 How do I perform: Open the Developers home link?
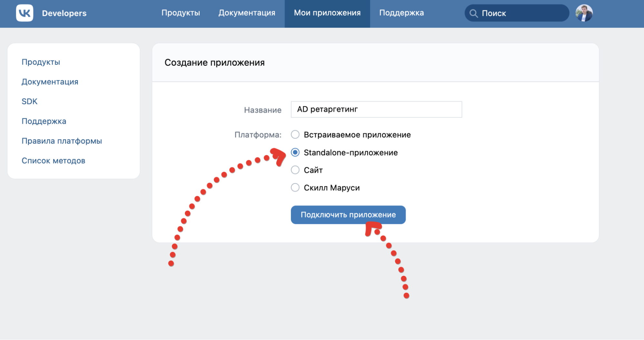point(64,13)
